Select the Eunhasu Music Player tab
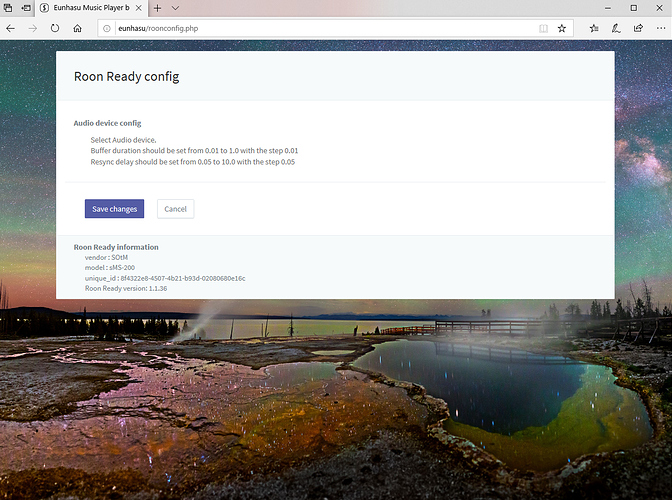Screen dimensions: 672x500 (x=91, y=8)
